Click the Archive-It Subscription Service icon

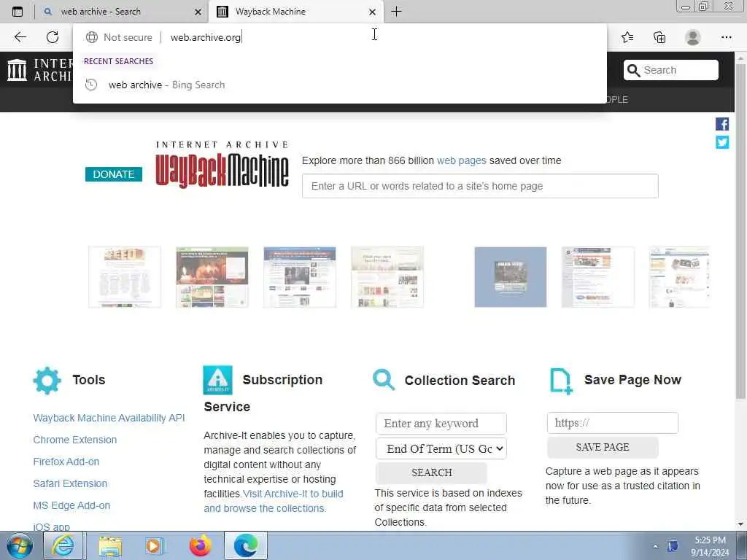217,380
